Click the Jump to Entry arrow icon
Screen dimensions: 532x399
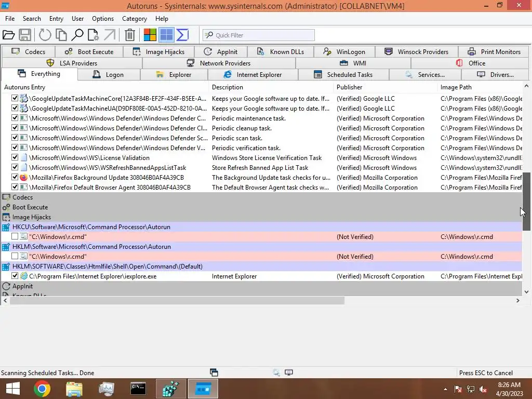[x=110, y=35]
